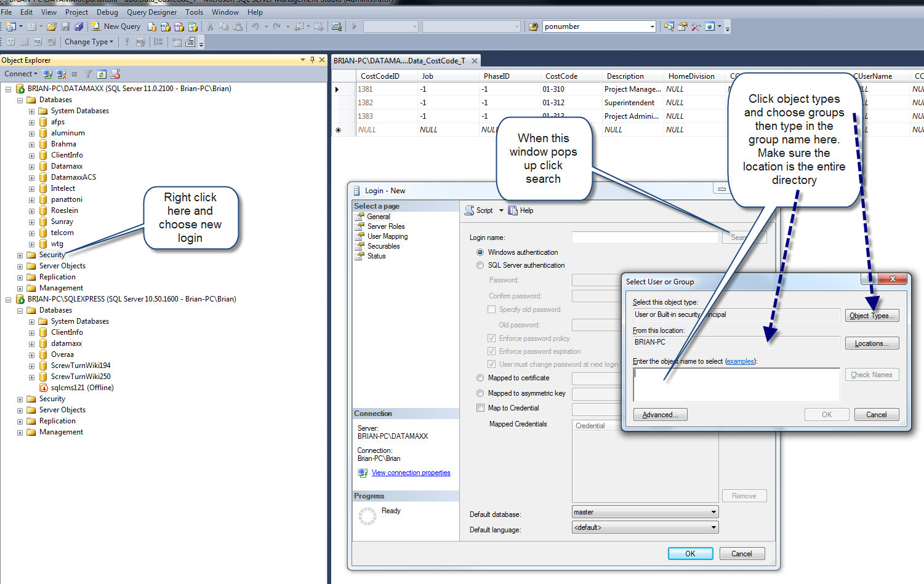
Task: Click the Show SQL Pane icon
Action: point(38,42)
